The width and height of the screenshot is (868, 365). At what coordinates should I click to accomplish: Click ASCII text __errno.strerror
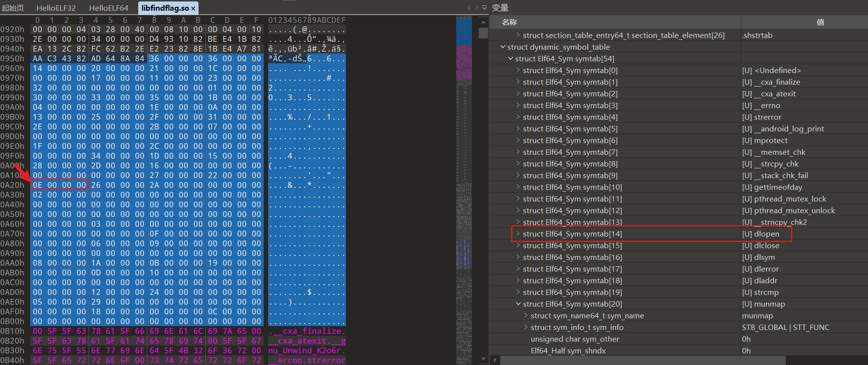tap(307, 360)
